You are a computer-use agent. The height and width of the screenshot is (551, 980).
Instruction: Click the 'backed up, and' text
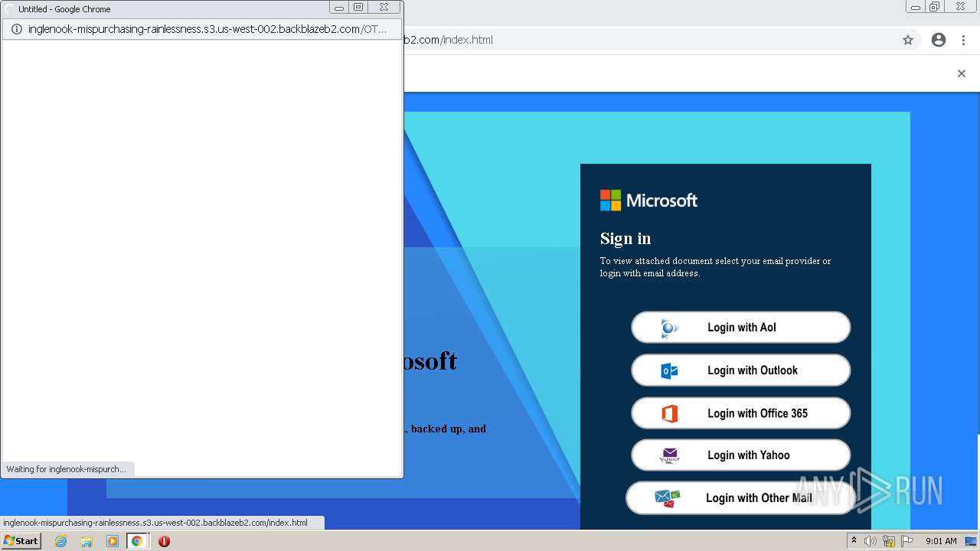pyautogui.click(x=449, y=429)
